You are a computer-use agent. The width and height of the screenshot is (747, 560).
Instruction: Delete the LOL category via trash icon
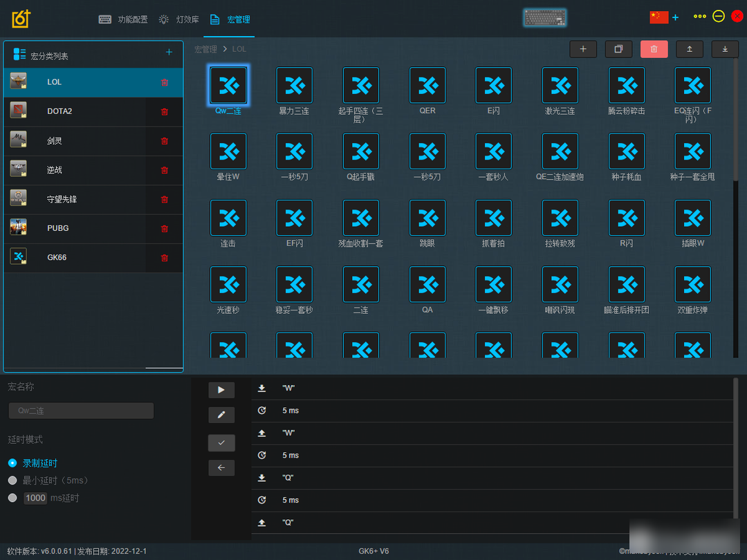click(165, 82)
